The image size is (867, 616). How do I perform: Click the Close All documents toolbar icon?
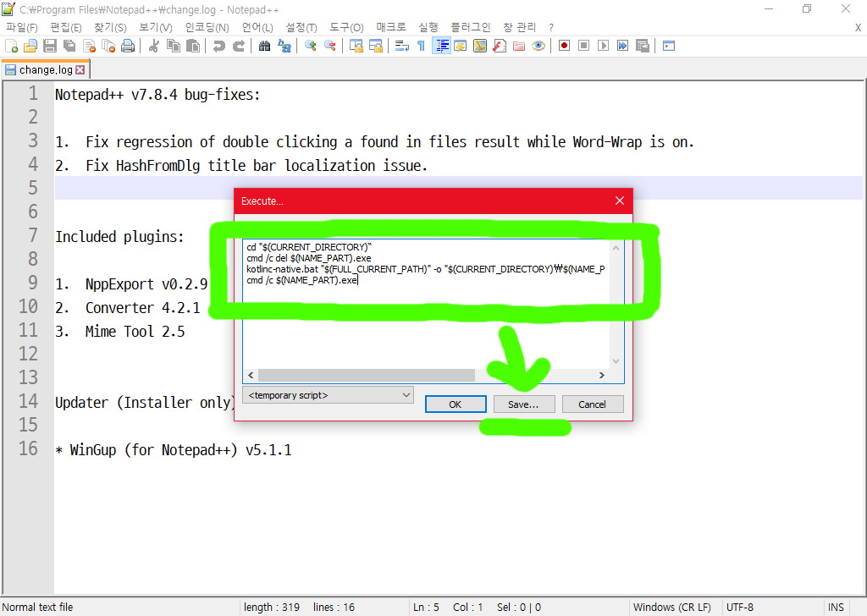click(x=108, y=46)
